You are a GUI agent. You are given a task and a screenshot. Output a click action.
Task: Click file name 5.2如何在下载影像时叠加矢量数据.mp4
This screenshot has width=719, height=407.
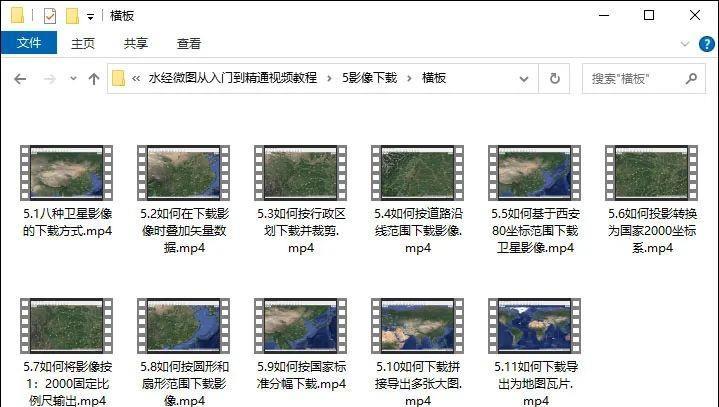tap(184, 231)
